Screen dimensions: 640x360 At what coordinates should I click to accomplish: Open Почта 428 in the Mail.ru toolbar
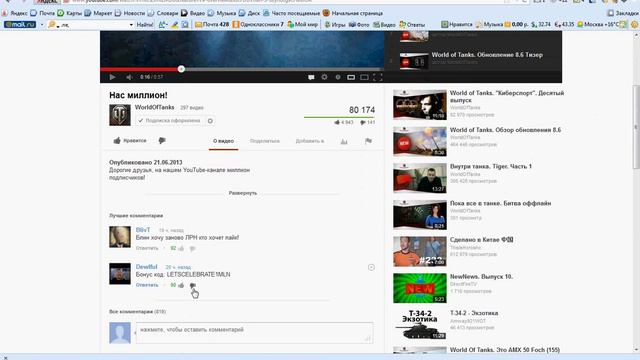pyautogui.click(x=212, y=24)
